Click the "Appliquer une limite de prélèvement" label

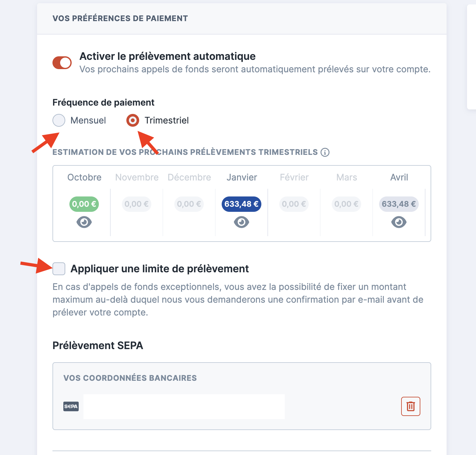(x=160, y=269)
